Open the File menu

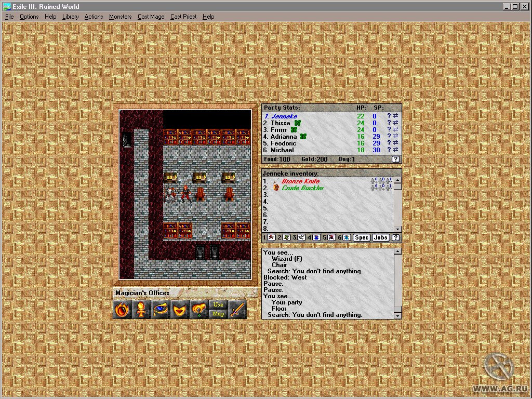(x=9, y=17)
